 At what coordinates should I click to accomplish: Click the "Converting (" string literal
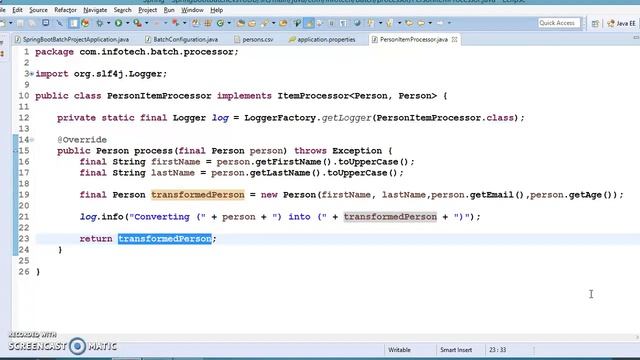(167, 217)
